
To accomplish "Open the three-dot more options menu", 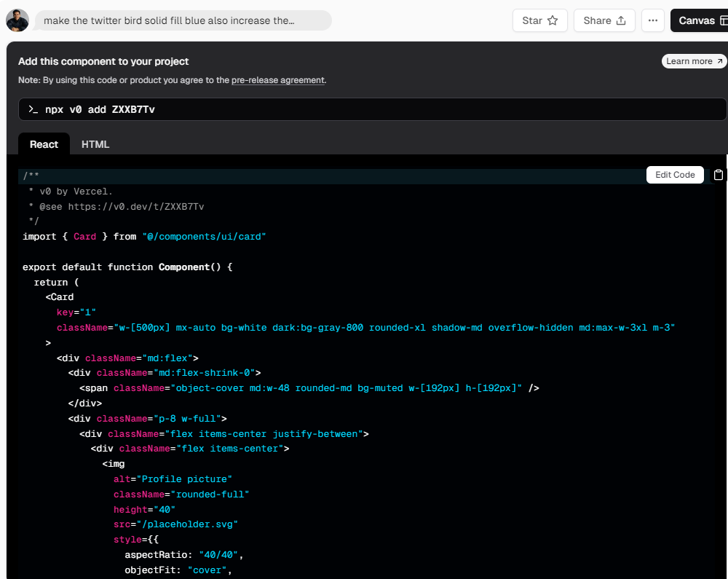I will tap(653, 20).
